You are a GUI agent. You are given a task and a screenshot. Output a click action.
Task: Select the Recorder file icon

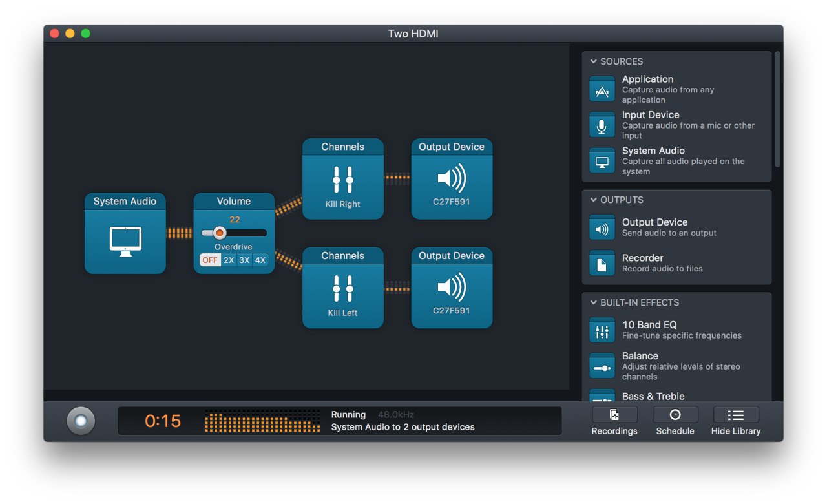tap(602, 263)
